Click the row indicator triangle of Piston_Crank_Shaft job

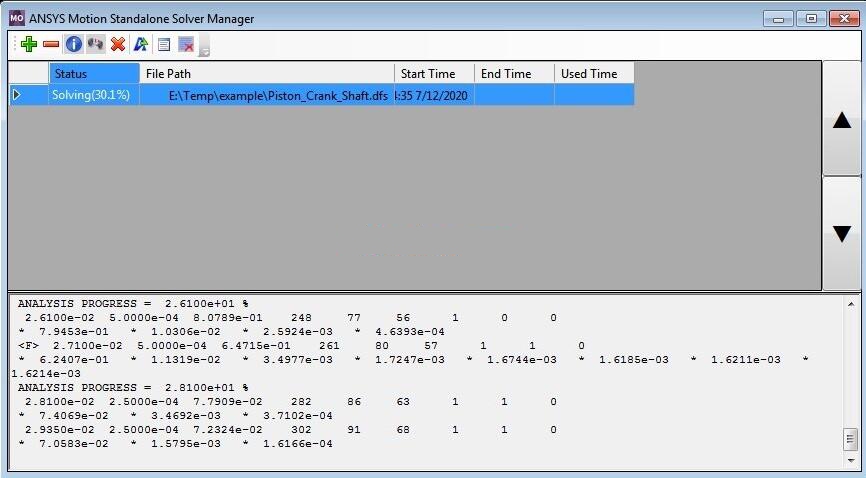click(17, 95)
